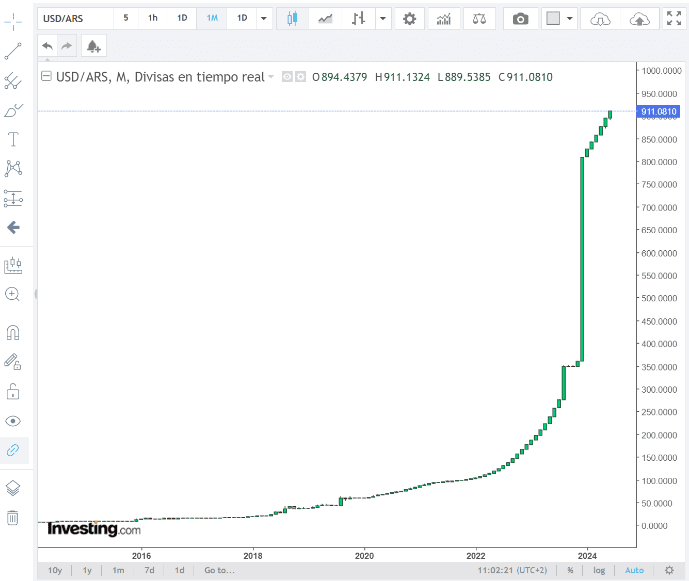Click the compare symbols scales icon
689x581 pixels.
tap(479, 19)
